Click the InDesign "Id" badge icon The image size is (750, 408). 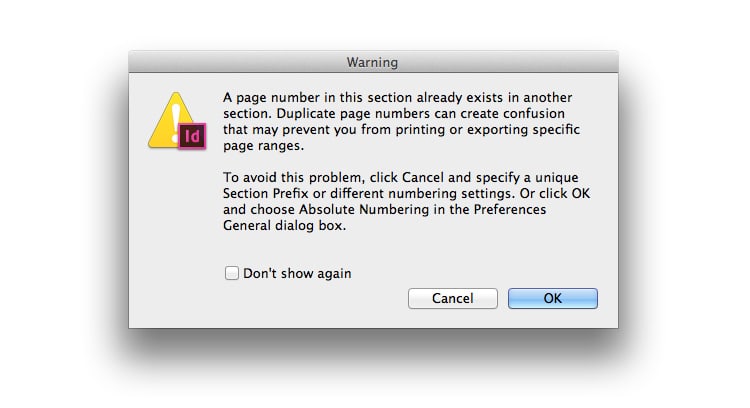pyautogui.click(x=191, y=135)
